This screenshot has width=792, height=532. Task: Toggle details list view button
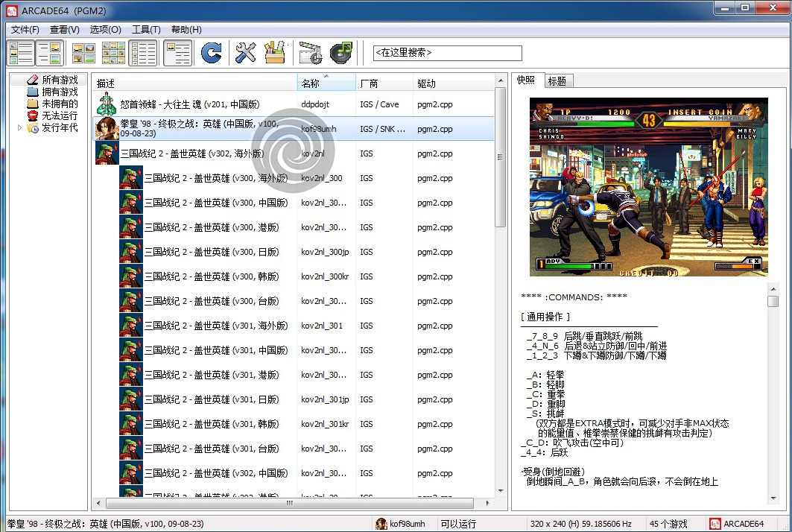click(x=143, y=53)
